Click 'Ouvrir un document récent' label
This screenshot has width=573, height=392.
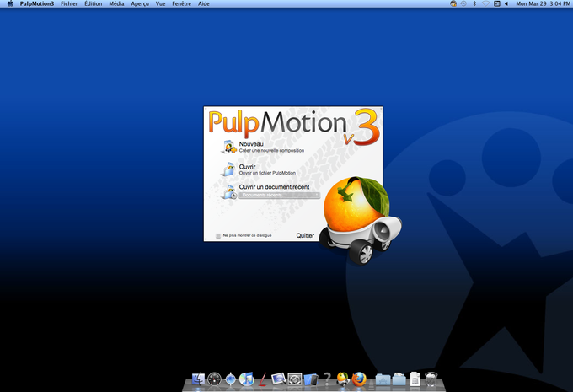274,187
